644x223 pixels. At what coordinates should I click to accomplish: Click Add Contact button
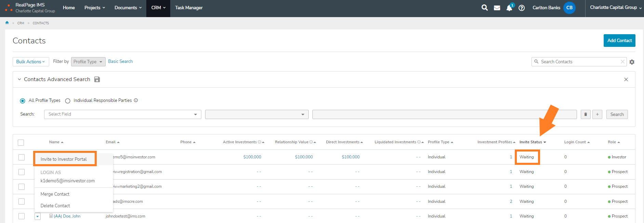click(619, 40)
